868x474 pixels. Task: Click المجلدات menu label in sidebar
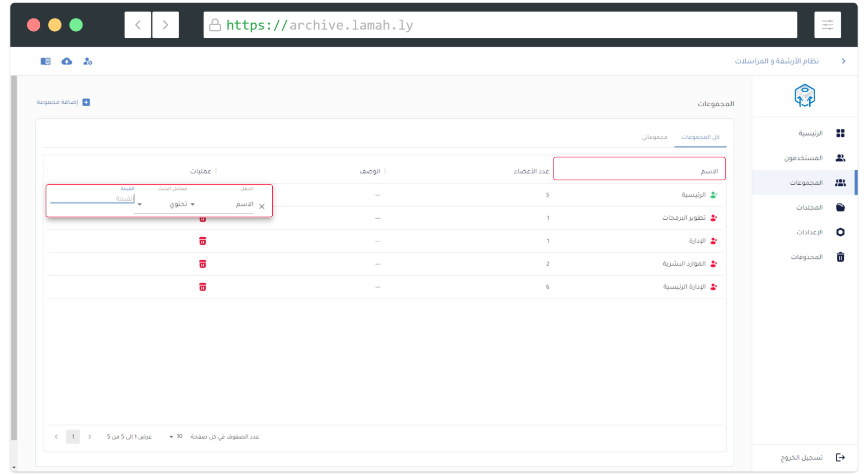[x=809, y=208]
